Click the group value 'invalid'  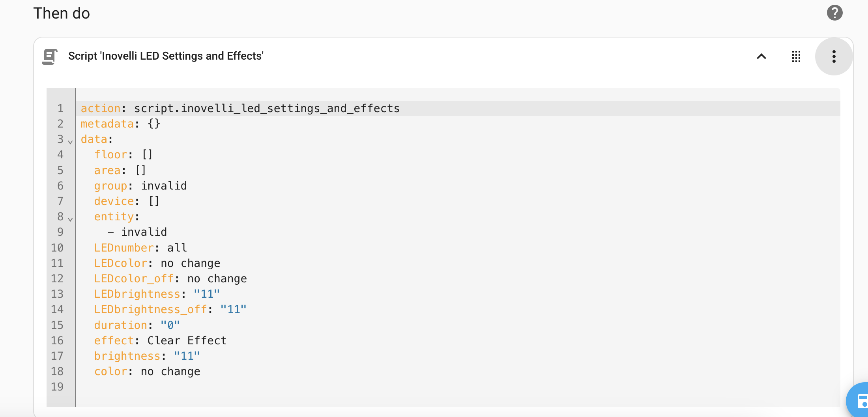click(164, 186)
